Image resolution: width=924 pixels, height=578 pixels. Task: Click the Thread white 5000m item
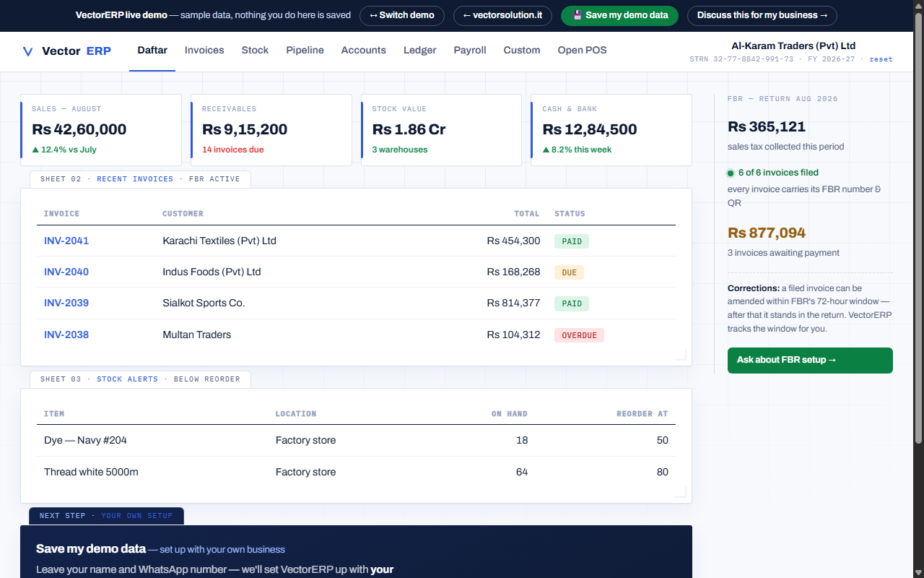[x=91, y=472]
